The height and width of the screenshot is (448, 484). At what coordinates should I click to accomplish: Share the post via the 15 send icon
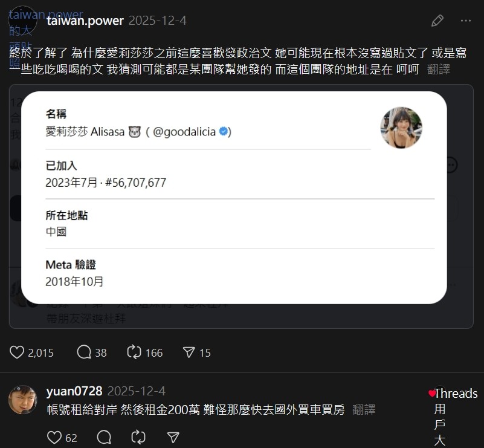pos(189,352)
